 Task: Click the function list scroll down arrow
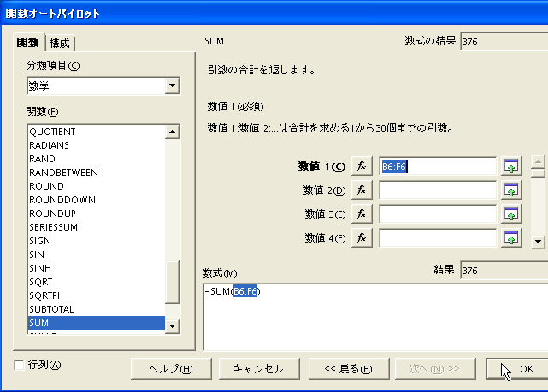click(172, 326)
